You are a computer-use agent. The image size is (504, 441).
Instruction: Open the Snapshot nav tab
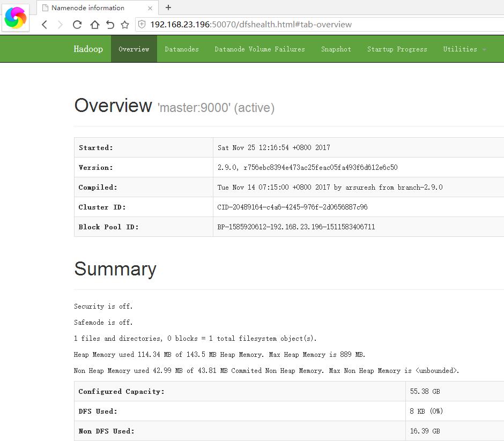coord(336,49)
